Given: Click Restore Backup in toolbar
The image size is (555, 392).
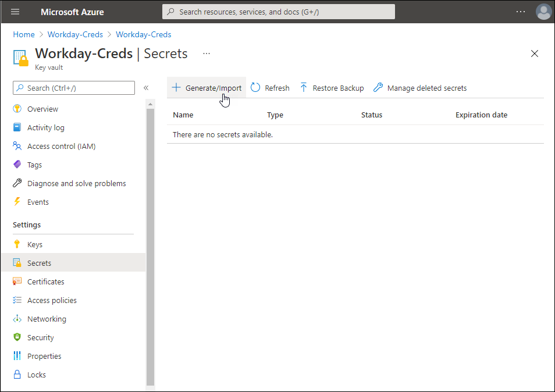Looking at the screenshot, I should (x=332, y=88).
